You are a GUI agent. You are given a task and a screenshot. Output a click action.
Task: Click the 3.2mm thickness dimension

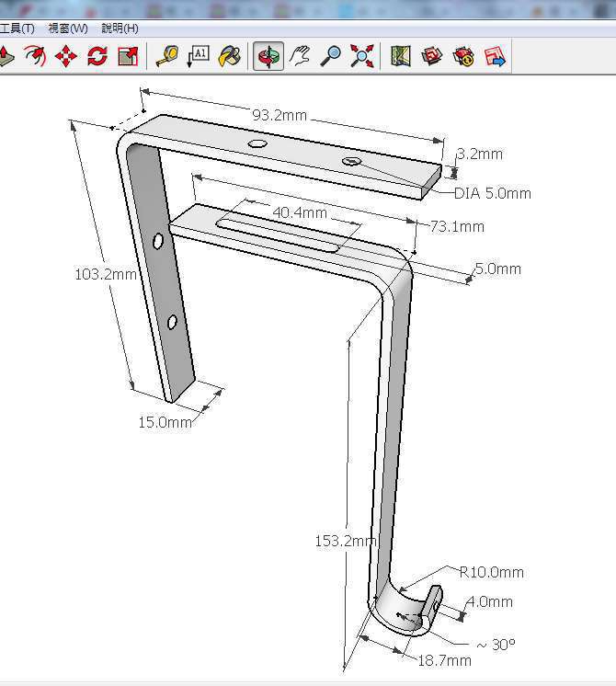click(x=480, y=154)
